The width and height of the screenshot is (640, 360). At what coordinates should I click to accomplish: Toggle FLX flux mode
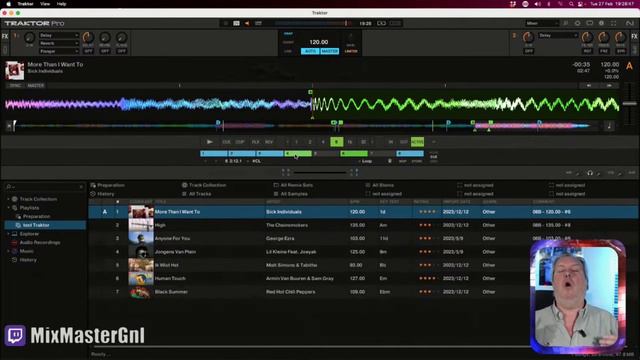(256, 142)
